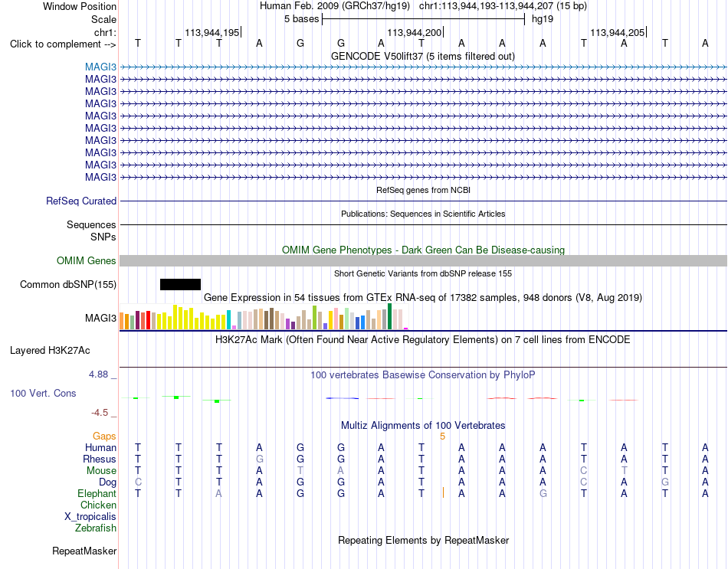The width and height of the screenshot is (728, 569).
Task: Open the "Layered H3K27Ac" track label
Action: tap(50, 351)
